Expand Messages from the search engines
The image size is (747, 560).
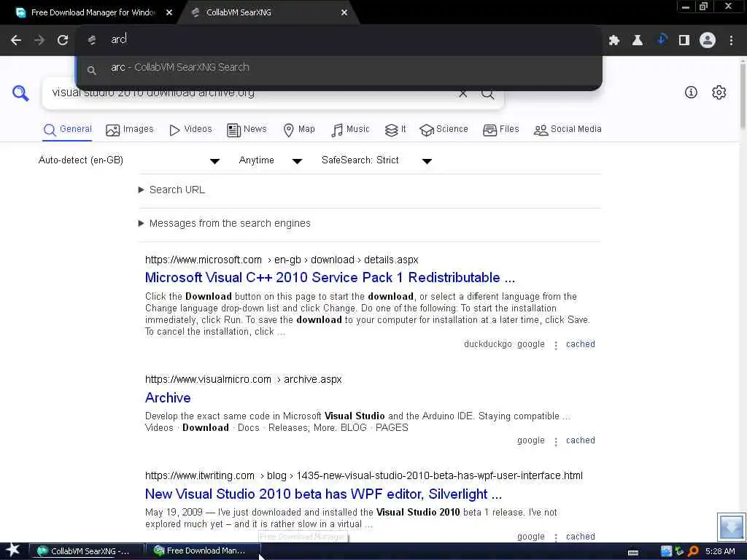pos(224,223)
